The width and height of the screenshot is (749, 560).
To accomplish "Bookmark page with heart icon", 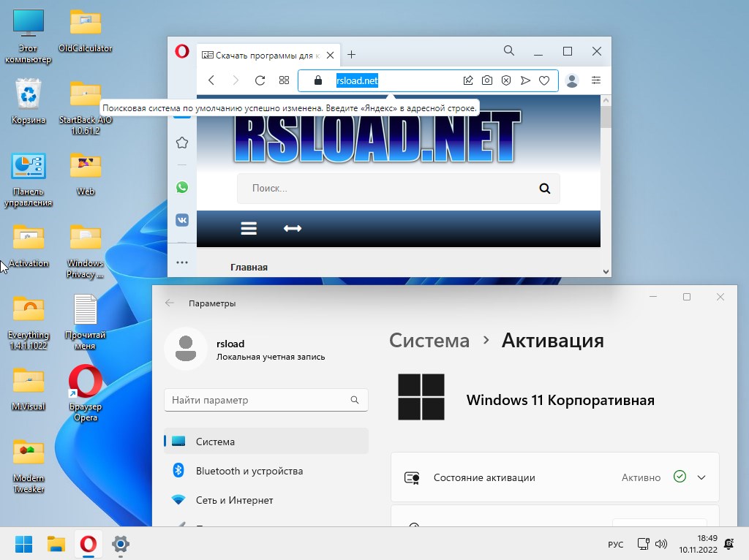I will pos(544,80).
